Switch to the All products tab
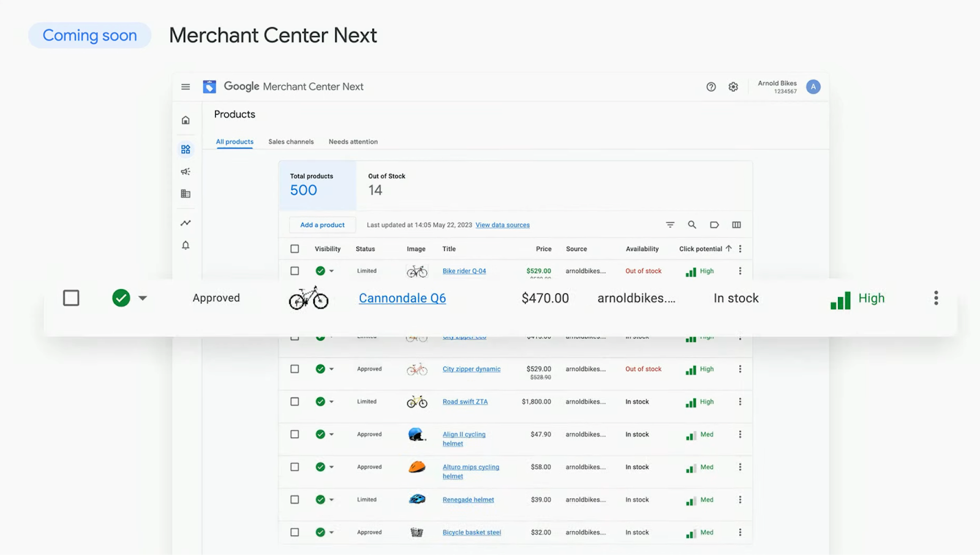The image size is (980, 555). click(235, 142)
